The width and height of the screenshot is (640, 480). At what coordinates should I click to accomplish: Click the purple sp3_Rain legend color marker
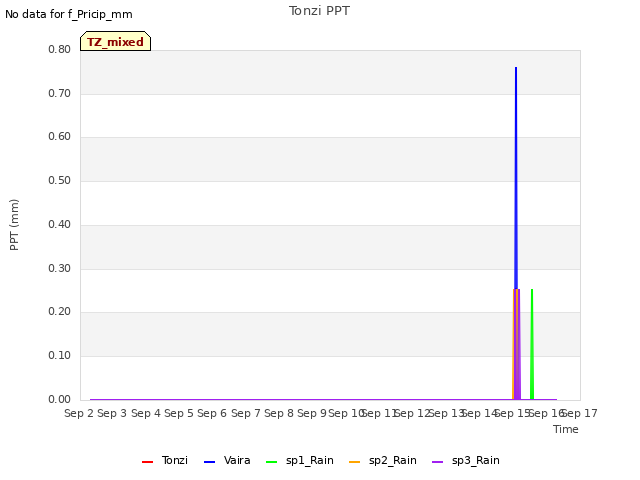(438, 462)
